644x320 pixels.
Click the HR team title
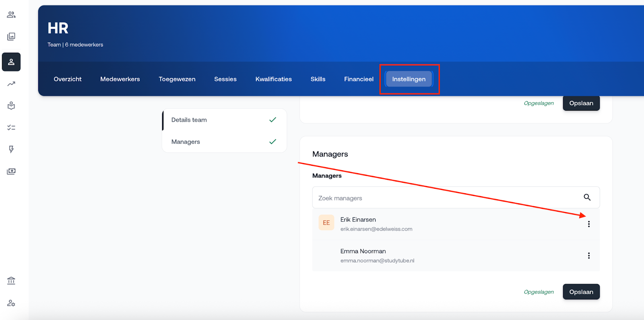[x=58, y=28]
